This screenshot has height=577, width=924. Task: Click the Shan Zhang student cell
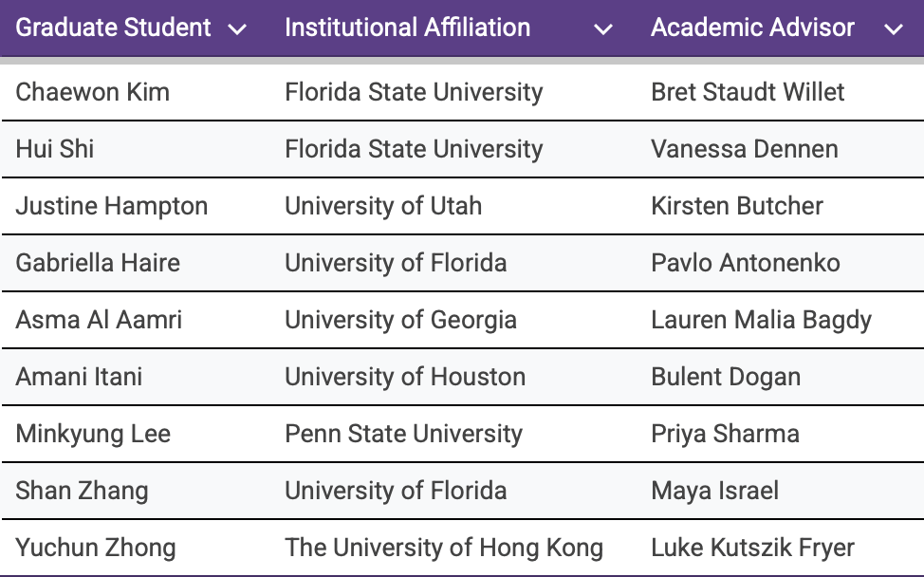82,491
